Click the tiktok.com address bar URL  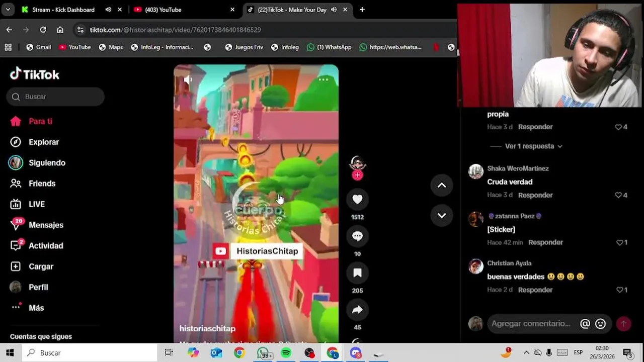click(x=175, y=30)
